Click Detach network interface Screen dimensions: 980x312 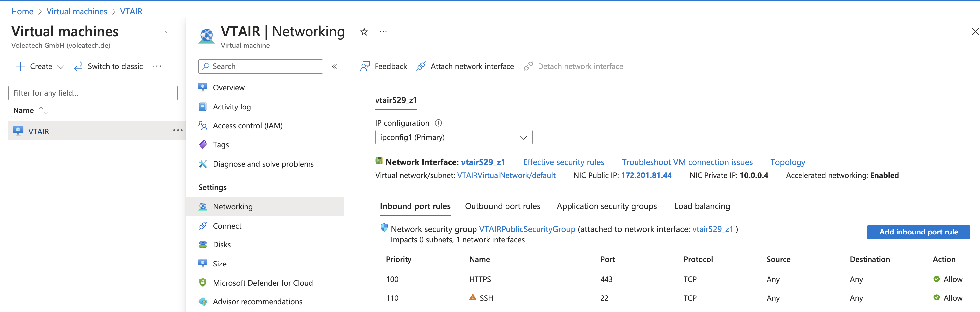[x=573, y=67]
